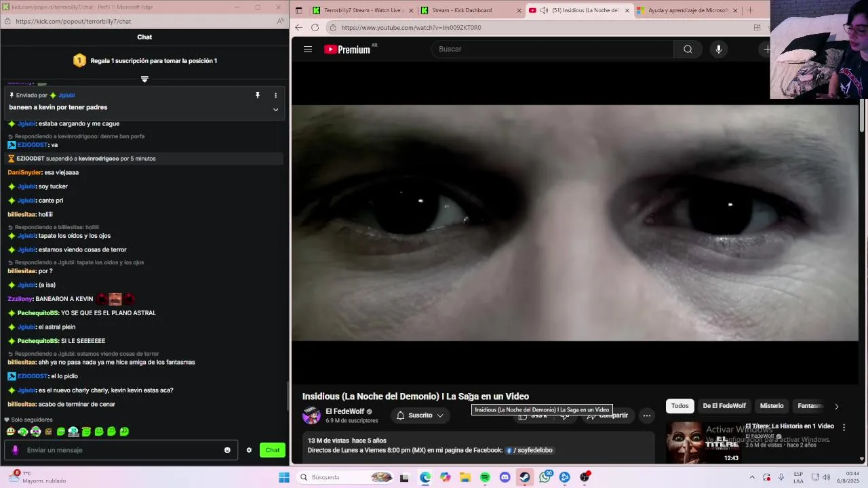Reload the YouTube page

tap(315, 27)
